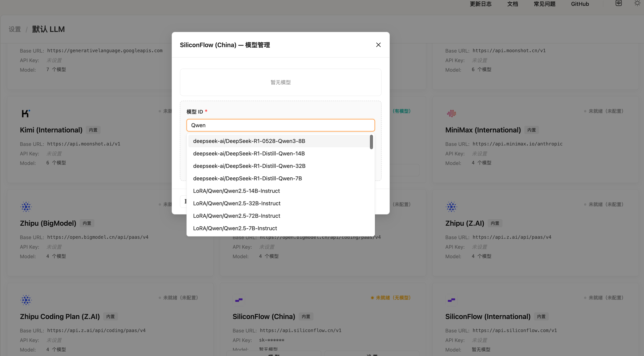Click the https://api.z.ai/api/coding/paas/v4 base URL

96,330
